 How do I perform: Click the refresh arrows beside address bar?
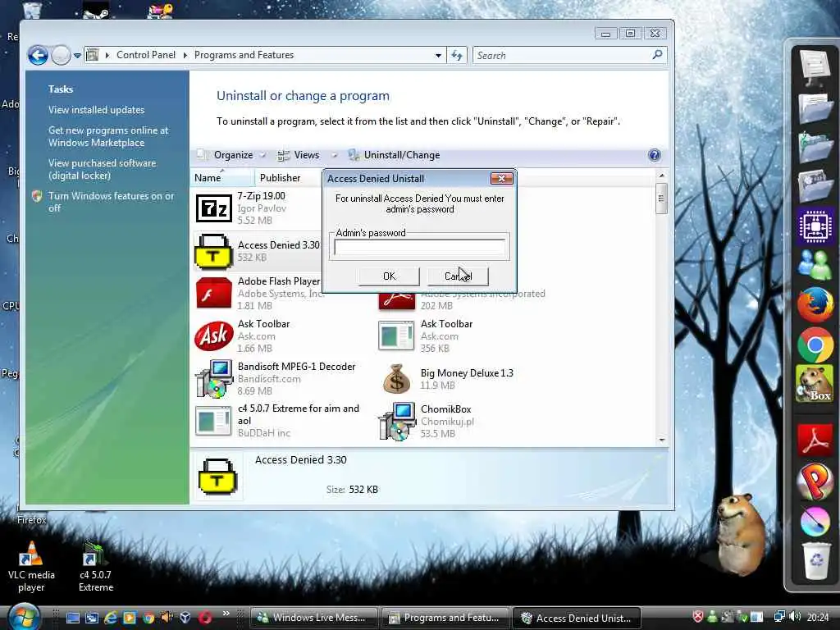pos(457,55)
